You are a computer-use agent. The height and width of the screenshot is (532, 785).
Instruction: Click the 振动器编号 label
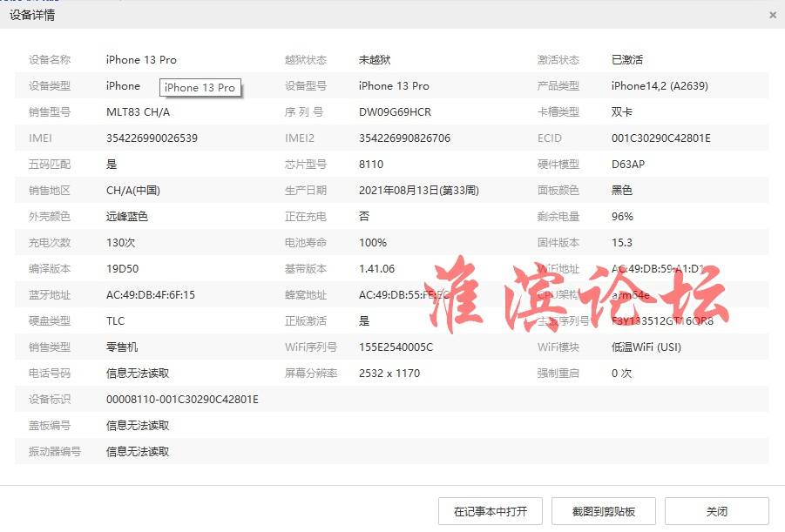click(55, 451)
